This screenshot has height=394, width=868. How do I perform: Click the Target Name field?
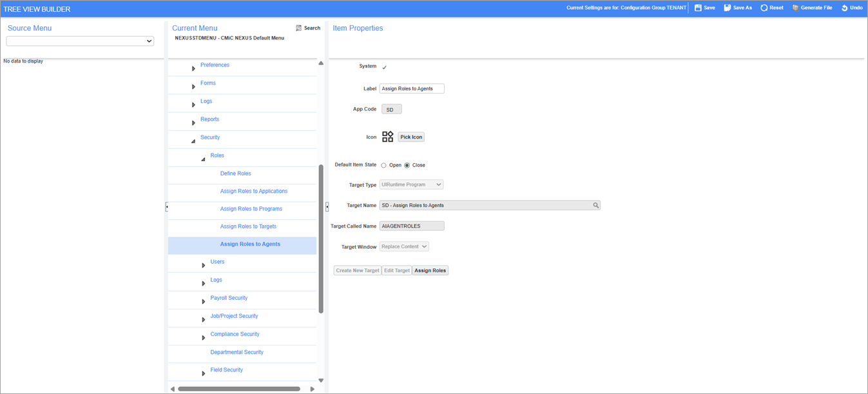(x=490, y=206)
